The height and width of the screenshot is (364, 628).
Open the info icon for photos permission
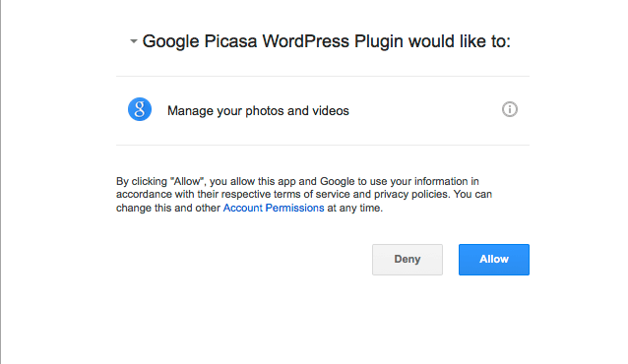coord(510,109)
